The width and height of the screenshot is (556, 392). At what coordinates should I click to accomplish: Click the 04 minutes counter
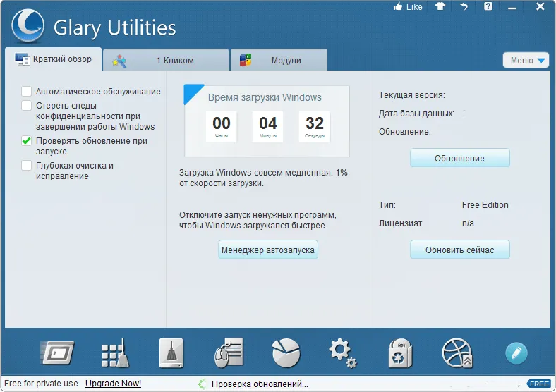267,127
